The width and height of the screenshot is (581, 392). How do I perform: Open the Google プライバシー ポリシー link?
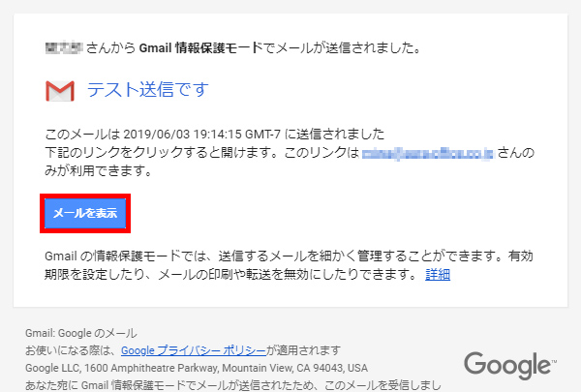click(x=194, y=350)
